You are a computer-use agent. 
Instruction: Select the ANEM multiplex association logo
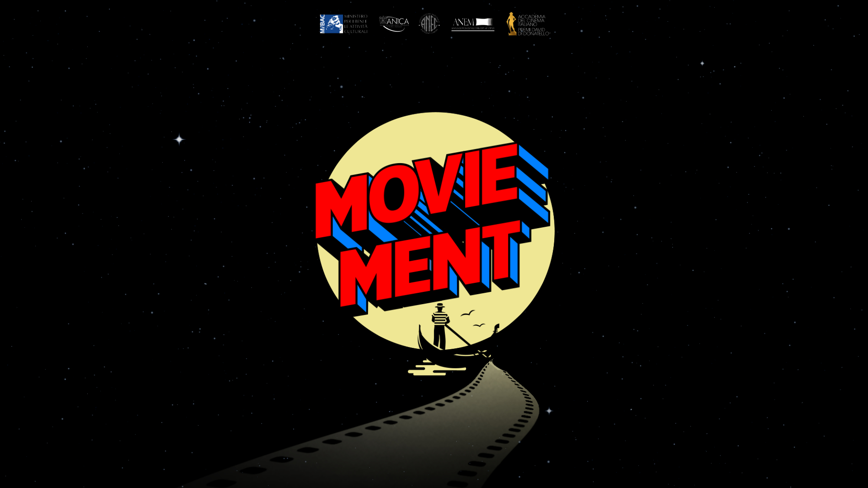(472, 24)
